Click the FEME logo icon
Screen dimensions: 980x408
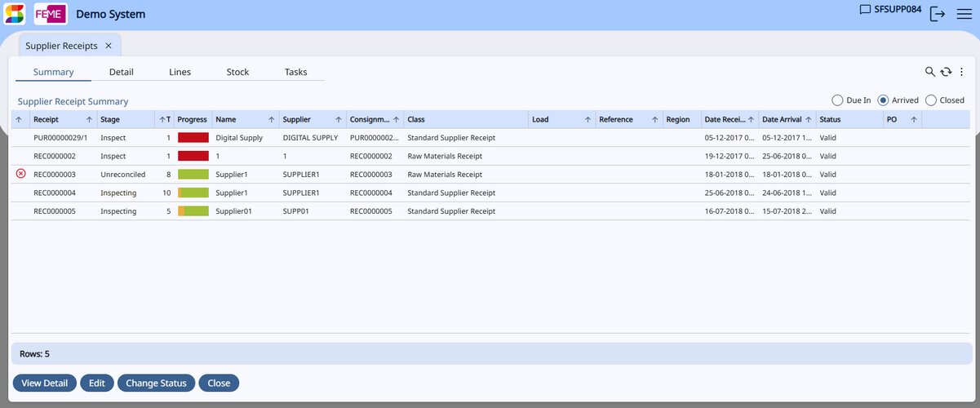51,14
